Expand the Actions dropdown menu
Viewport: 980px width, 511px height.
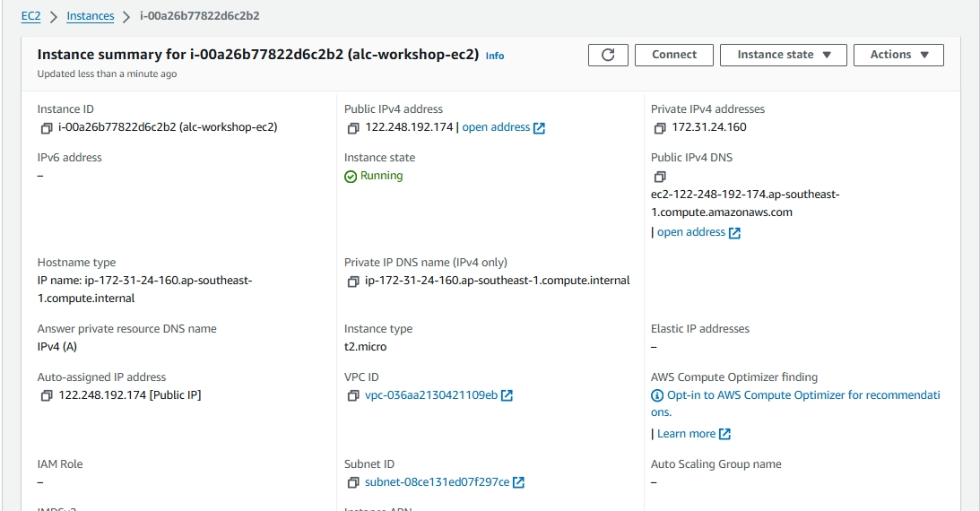click(x=898, y=55)
